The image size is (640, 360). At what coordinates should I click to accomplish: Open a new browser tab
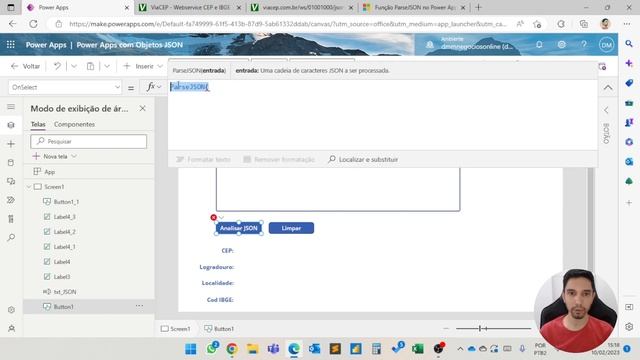[x=478, y=7]
